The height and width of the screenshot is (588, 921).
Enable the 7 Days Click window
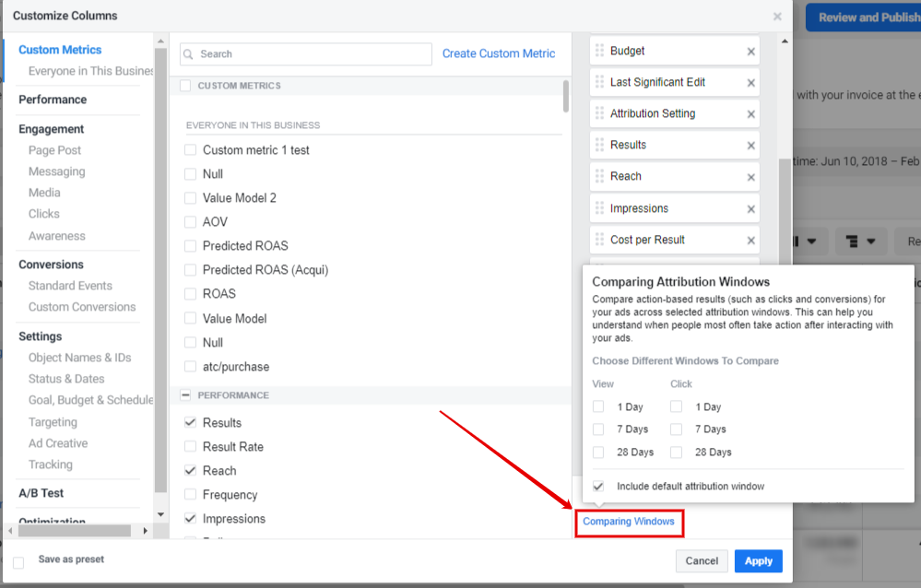point(677,429)
